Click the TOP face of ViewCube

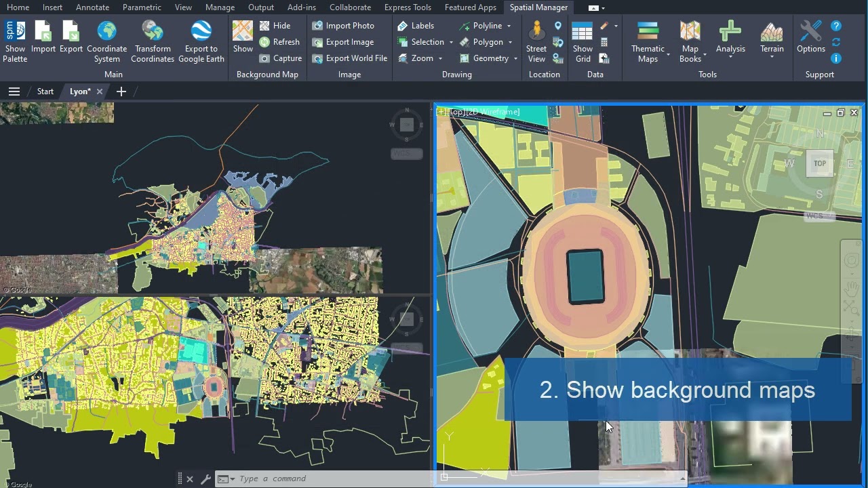820,163
